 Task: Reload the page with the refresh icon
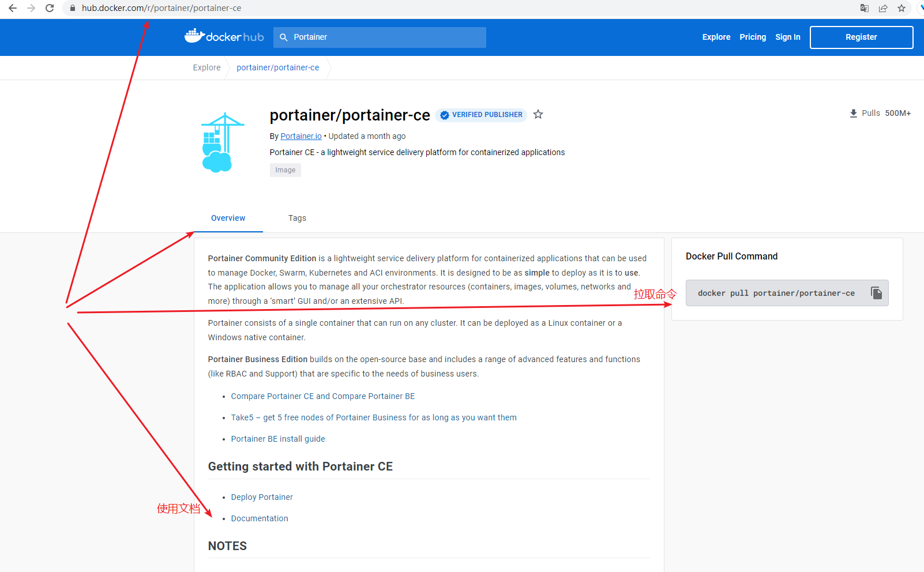(50, 8)
